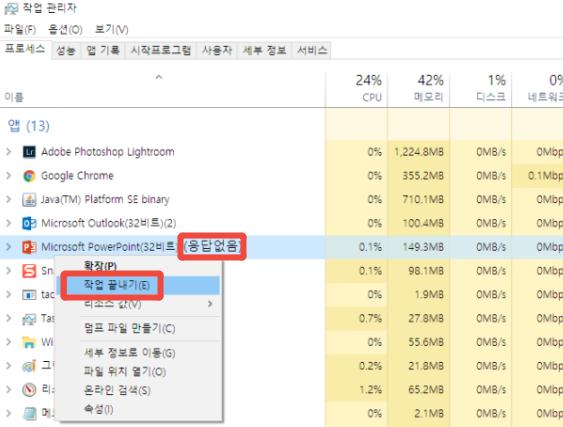The height and width of the screenshot is (427, 563).
Task: Select the Adobe Photoshop Lightroom row name
Action: pyautogui.click(x=108, y=152)
